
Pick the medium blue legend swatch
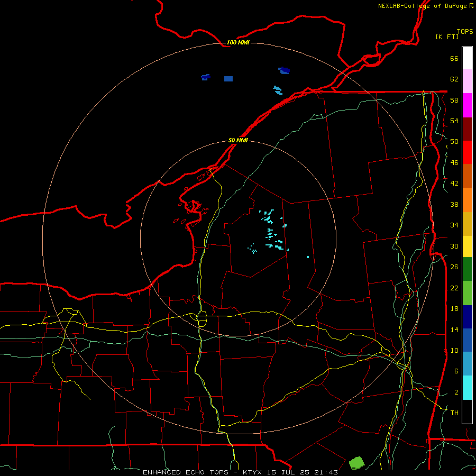click(x=467, y=340)
